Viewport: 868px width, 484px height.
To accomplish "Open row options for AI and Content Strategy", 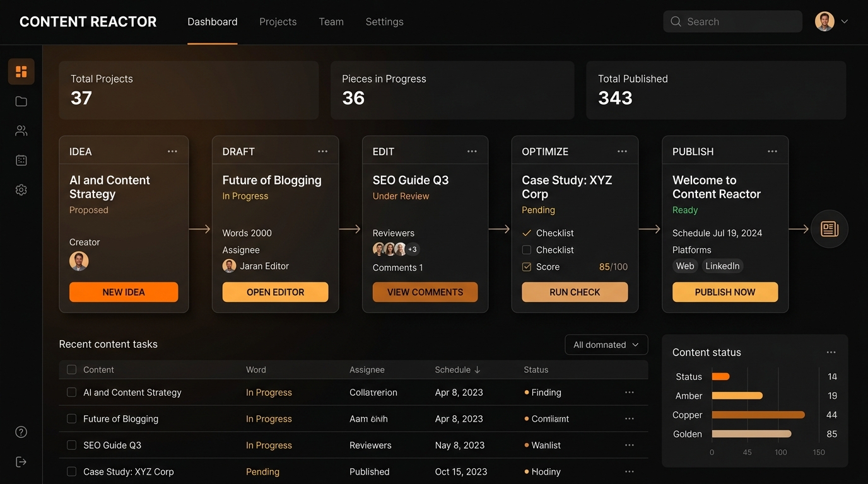I will click(629, 392).
